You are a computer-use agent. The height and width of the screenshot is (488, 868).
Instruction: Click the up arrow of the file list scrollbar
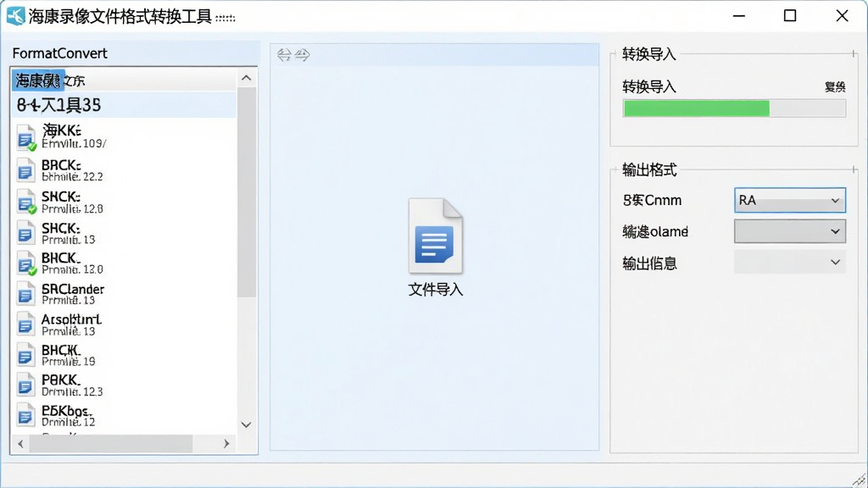pyautogui.click(x=247, y=78)
